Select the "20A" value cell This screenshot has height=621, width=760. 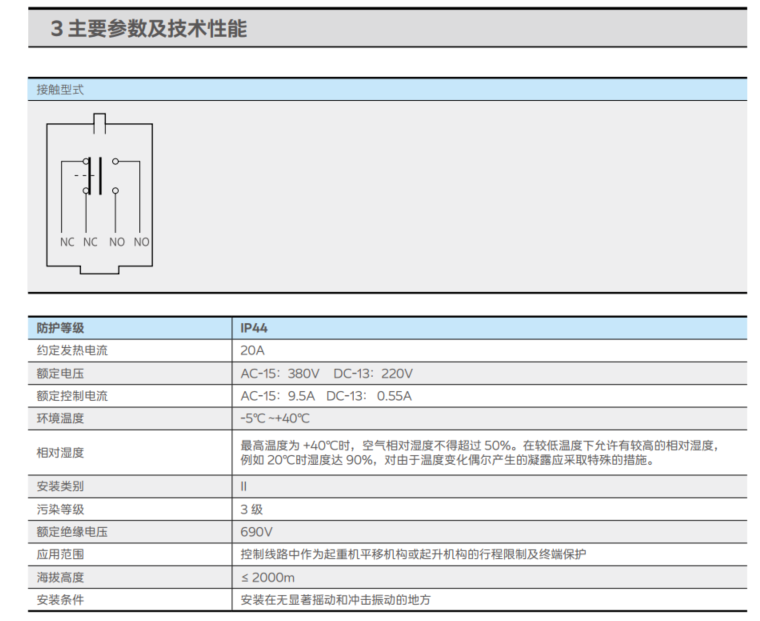252,350
